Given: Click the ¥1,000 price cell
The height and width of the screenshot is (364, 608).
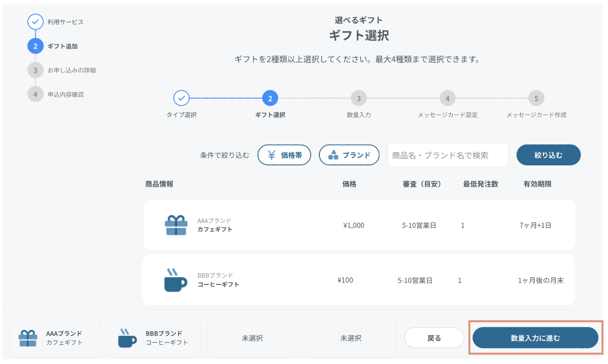Looking at the screenshot, I should 354,225.
